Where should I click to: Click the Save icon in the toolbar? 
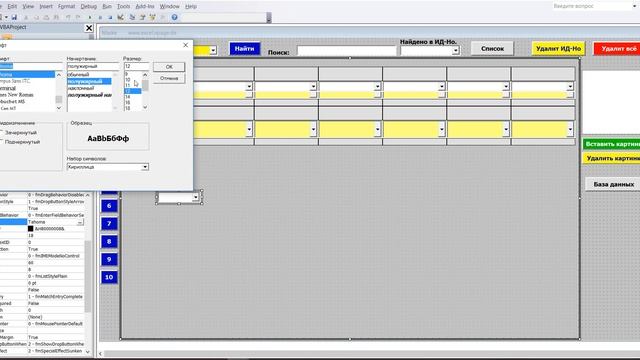(x=14, y=17)
